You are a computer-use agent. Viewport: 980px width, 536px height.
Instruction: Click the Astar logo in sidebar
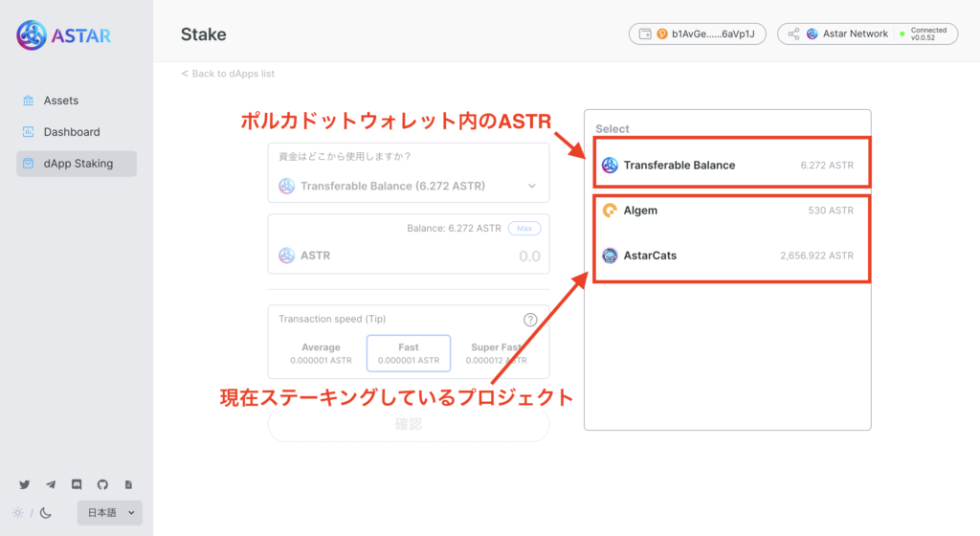63,35
